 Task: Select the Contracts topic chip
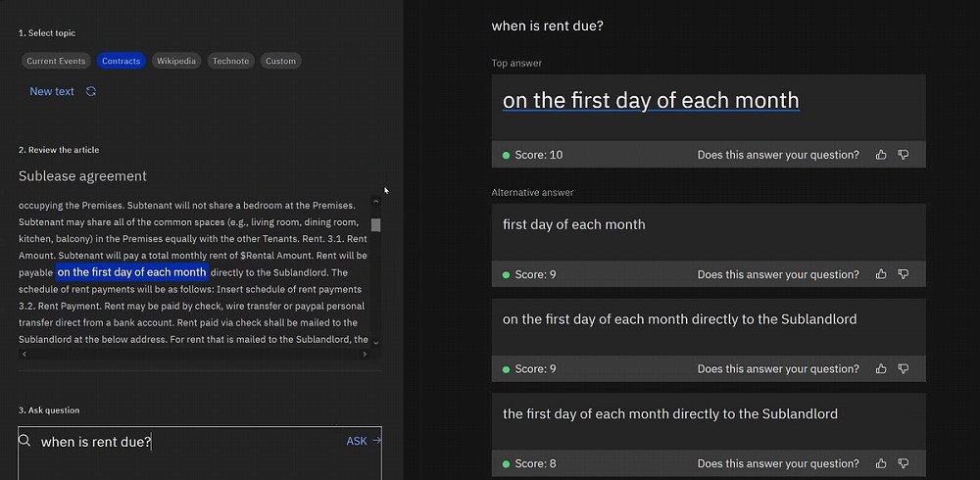pyautogui.click(x=122, y=61)
